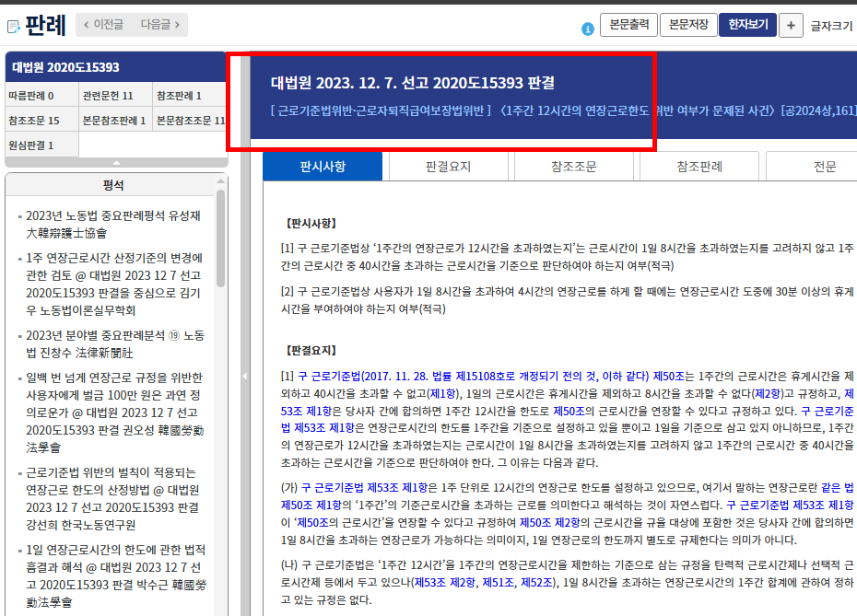Click the 글자크기 font size control
The image size is (857, 616).
click(832, 25)
